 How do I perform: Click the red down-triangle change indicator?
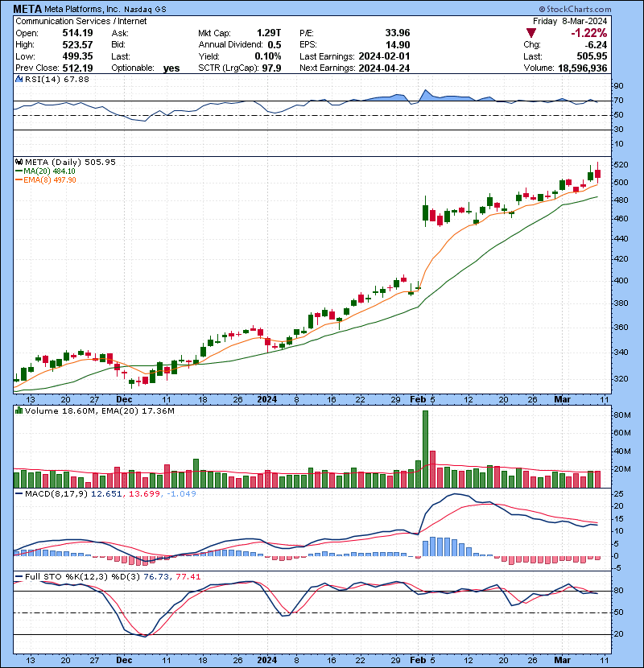(x=530, y=33)
